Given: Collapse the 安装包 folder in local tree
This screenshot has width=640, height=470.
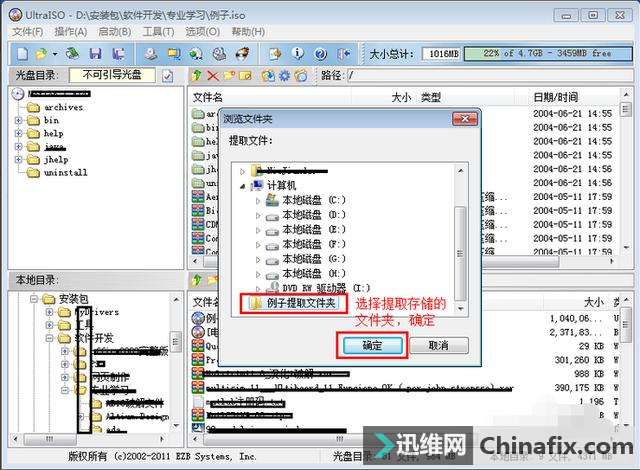Looking at the screenshot, I should pyautogui.click(x=34, y=299).
